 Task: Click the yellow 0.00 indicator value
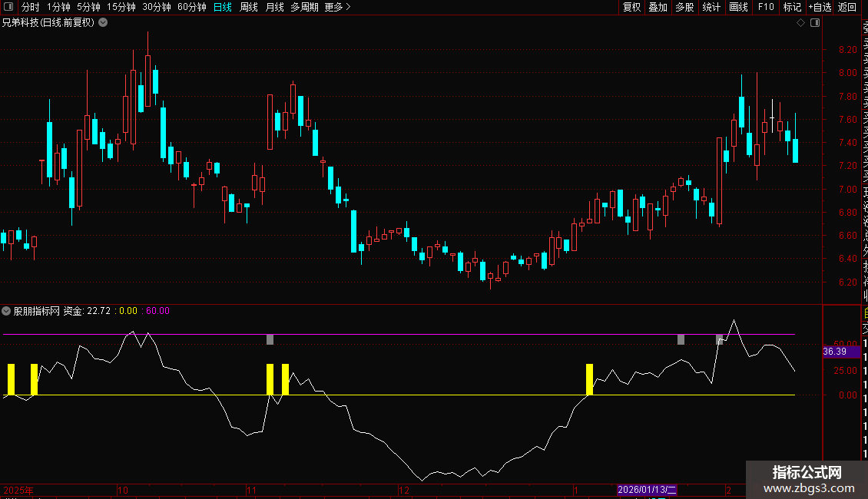128,311
